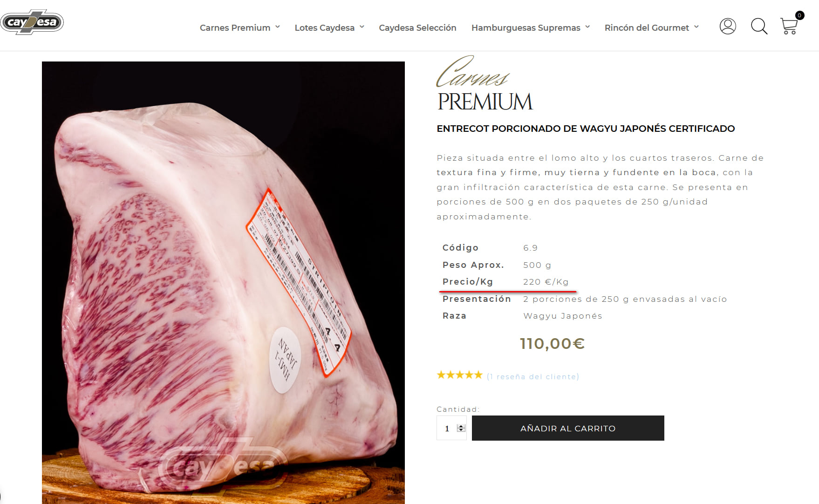Open the Caydesa Selección menu item
819x504 pixels.
[x=417, y=27]
